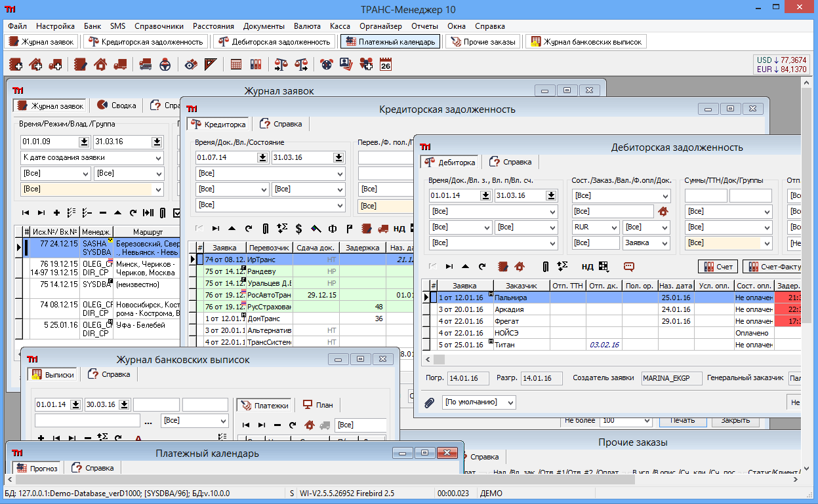Click the steering wheel driver icon
This screenshot has height=504, width=818.
tap(165, 64)
